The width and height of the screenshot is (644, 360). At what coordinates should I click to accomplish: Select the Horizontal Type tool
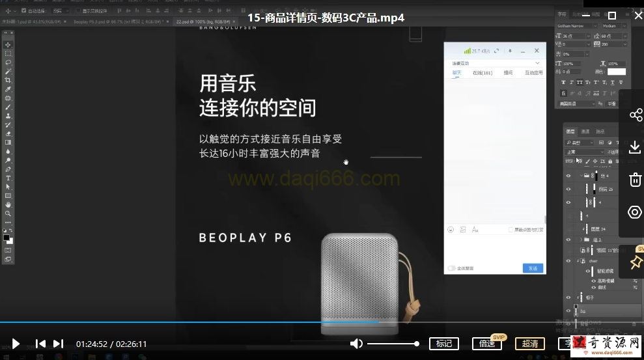pos(8,178)
